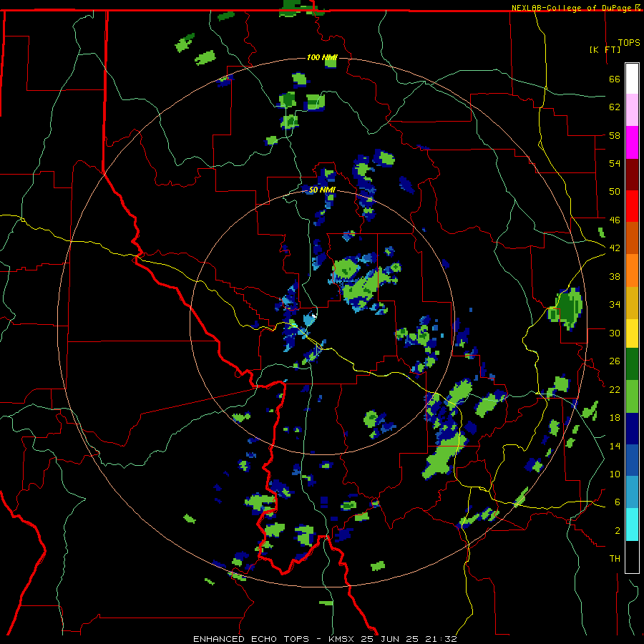Screen dimensions: 644x644
Task: Click the "NEXLAB-College of DuPage" credit text
Action: coord(573,8)
